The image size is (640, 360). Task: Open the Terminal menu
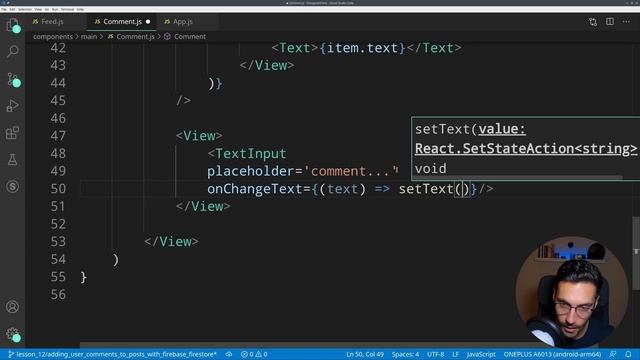coord(67,9)
